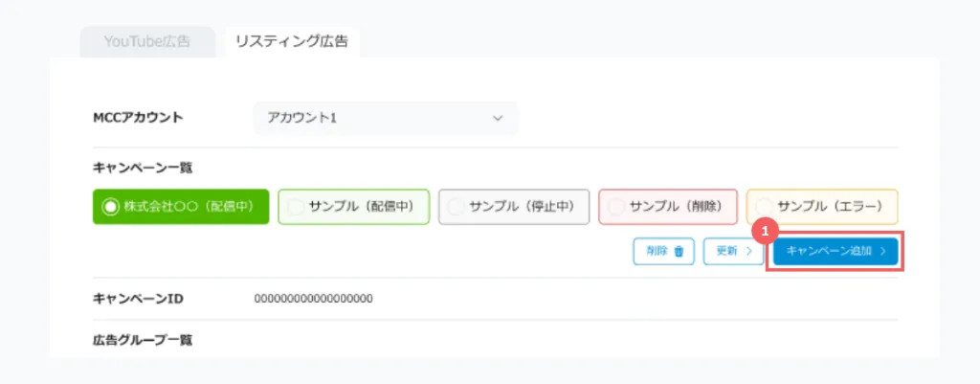Screen dimensions: 980x384
Task: Click the 広告グループ一覧 heading
Action: [x=143, y=341]
